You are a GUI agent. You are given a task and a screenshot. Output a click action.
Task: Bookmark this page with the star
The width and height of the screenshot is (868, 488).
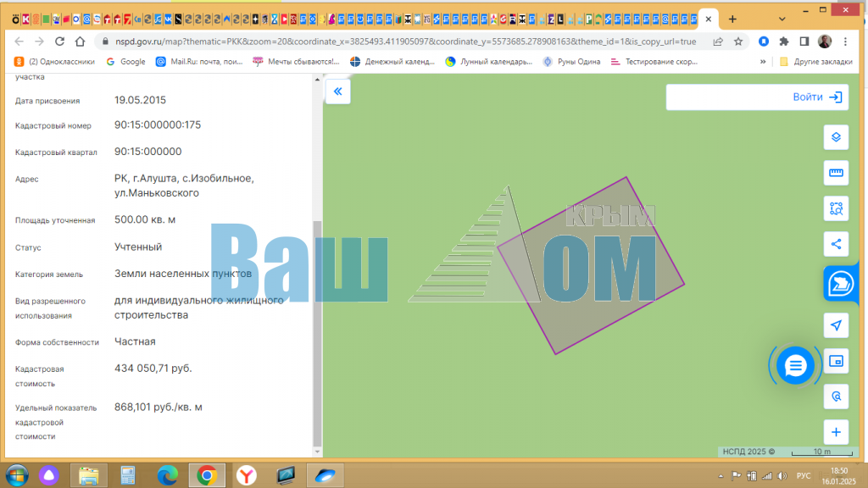coord(738,41)
